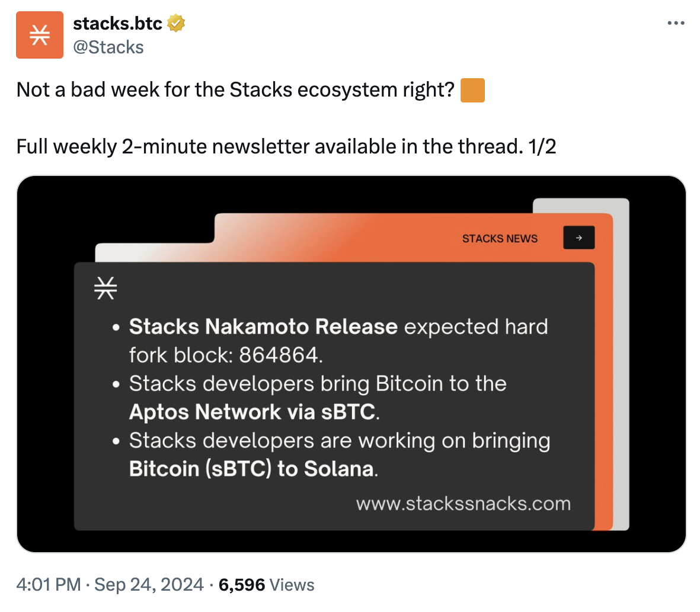The height and width of the screenshot is (612, 700).
Task: Click the 'Aptos Network via sBTC' text
Action: tap(252, 412)
